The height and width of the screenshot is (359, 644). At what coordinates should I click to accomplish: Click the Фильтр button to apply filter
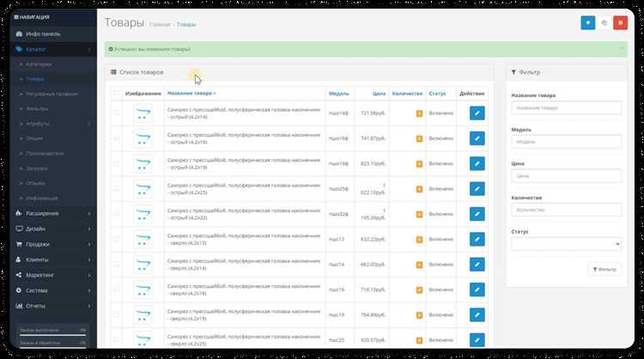coord(604,269)
